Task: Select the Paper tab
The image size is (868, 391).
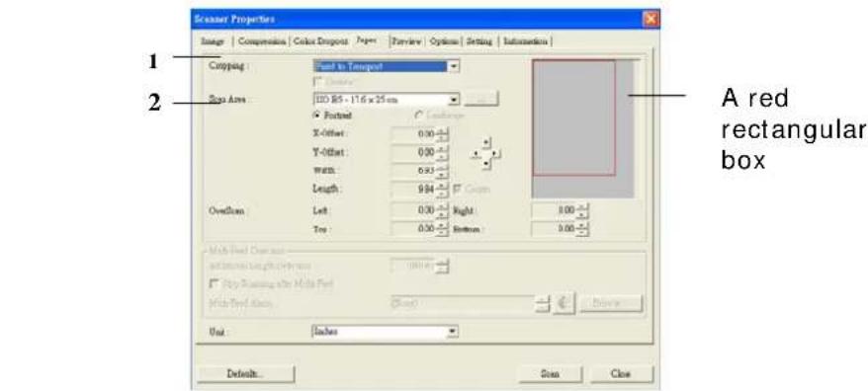Action: pos(368,40)
